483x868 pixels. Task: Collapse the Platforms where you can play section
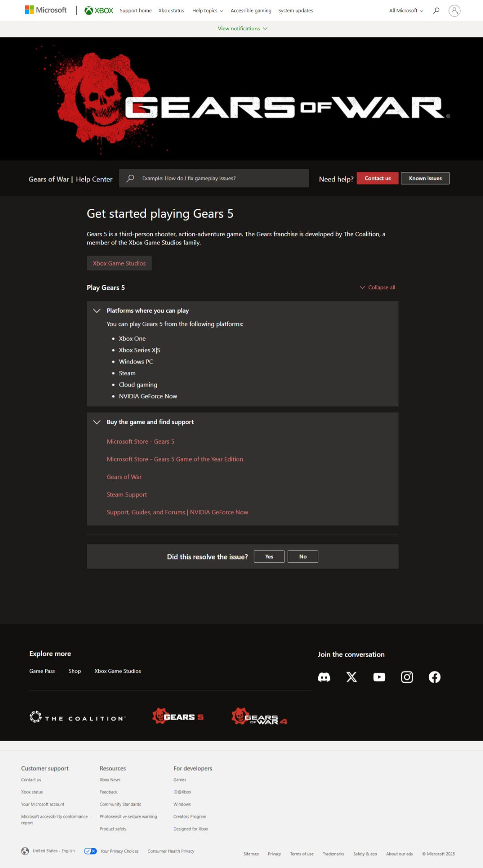(97, 310)
